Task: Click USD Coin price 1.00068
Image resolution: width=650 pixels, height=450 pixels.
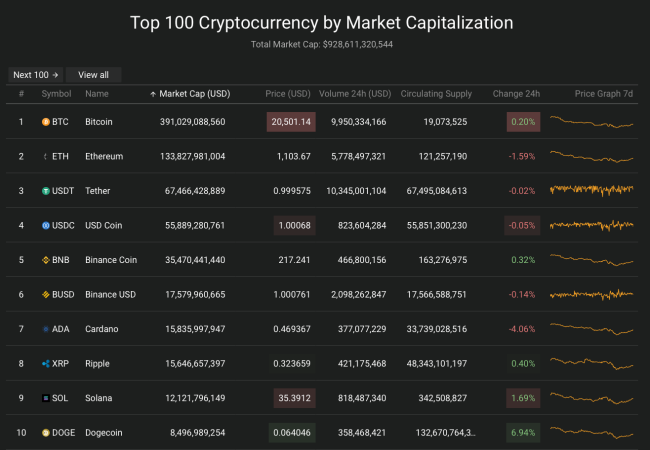Action: pos(294,225)
